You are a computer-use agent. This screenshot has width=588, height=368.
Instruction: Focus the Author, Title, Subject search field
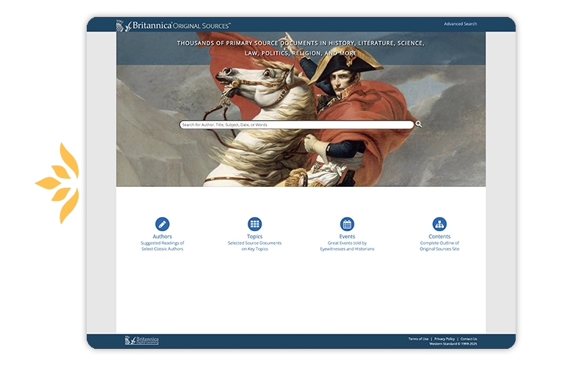pos(296,124)
